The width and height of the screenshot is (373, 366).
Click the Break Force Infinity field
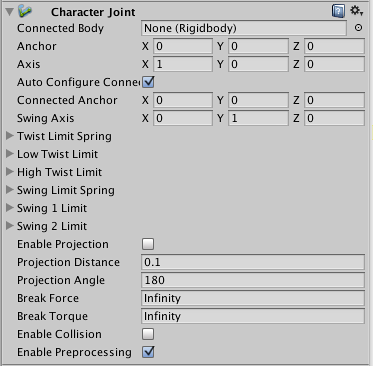click(x=253, y=298)
